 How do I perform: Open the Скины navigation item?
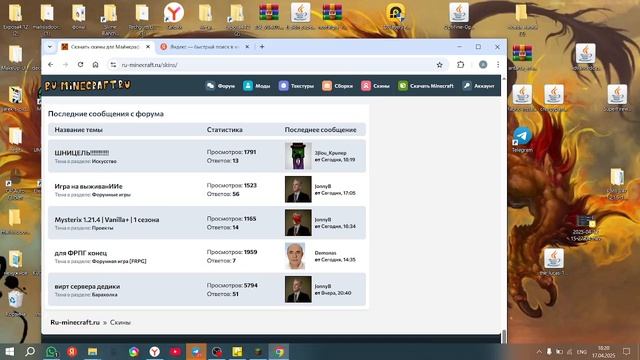[x=375, y=86]
